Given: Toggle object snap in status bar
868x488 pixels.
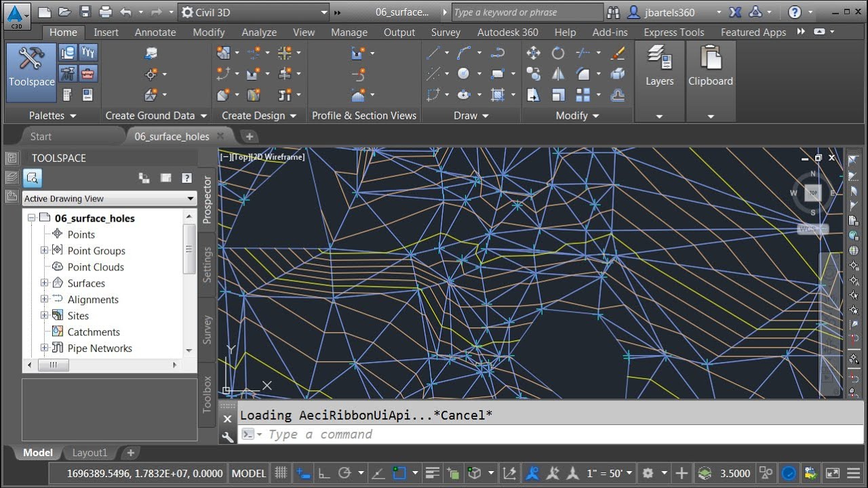Looking at the screenshot, I should [399, 473].
